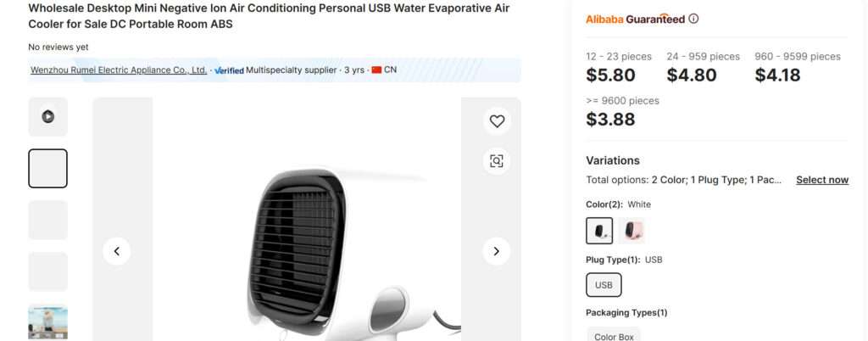Click the China flag icon

(376, 70)
